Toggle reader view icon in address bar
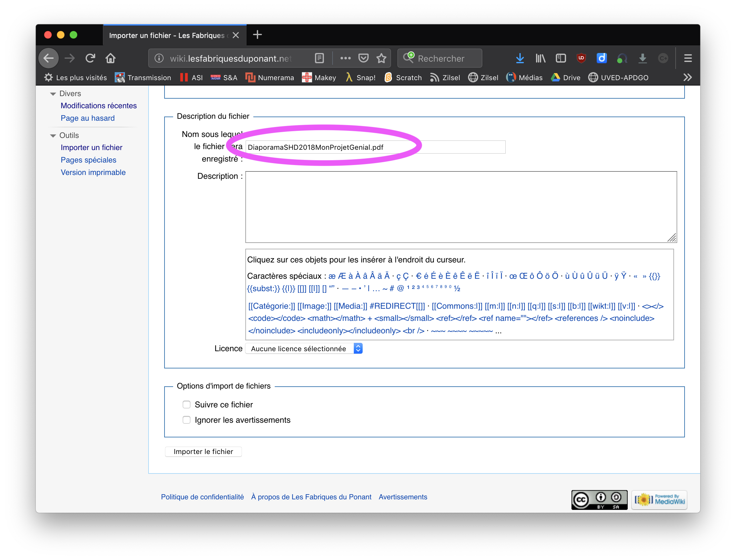 [319, 58]
